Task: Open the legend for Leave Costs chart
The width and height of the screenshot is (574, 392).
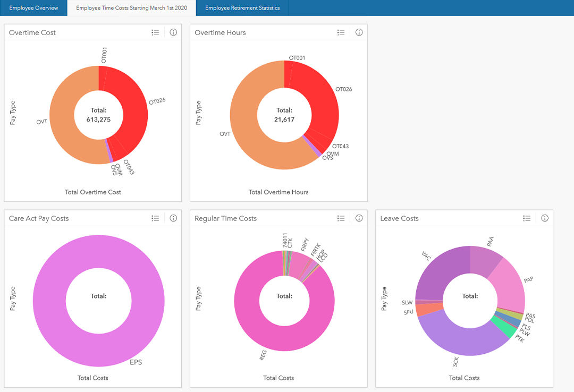Action: point(527,218)
